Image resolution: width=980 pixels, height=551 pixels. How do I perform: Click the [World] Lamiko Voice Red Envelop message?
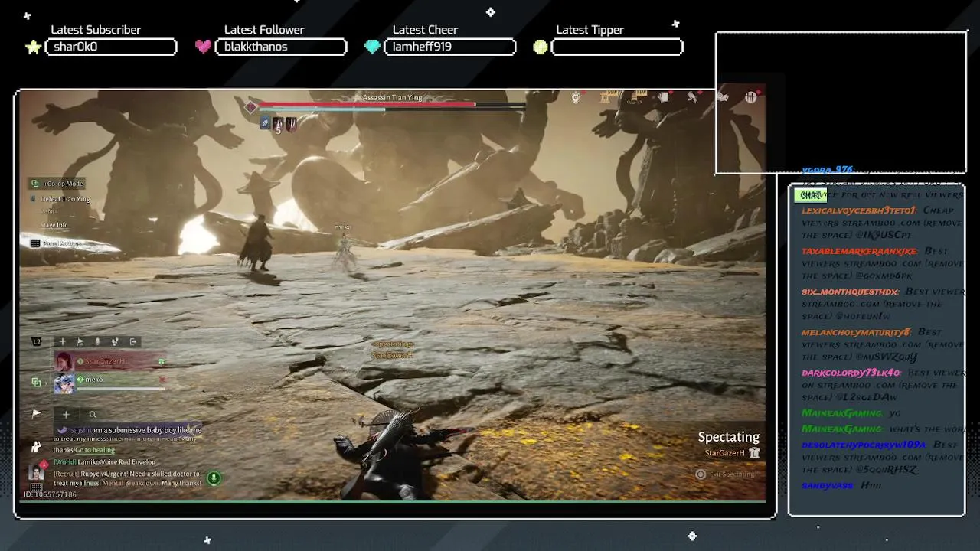coord(104,462)
